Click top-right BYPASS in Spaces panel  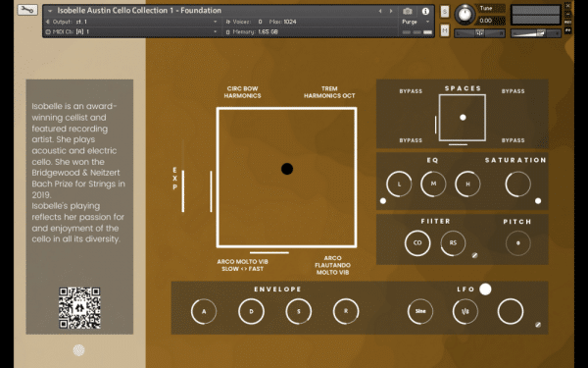(x=513, y=91)
